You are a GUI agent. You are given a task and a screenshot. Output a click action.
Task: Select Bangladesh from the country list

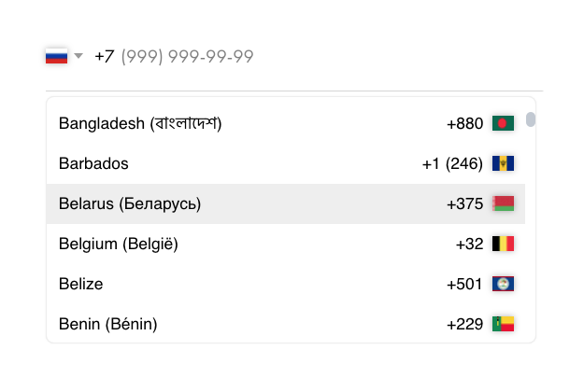pos(140,123)
